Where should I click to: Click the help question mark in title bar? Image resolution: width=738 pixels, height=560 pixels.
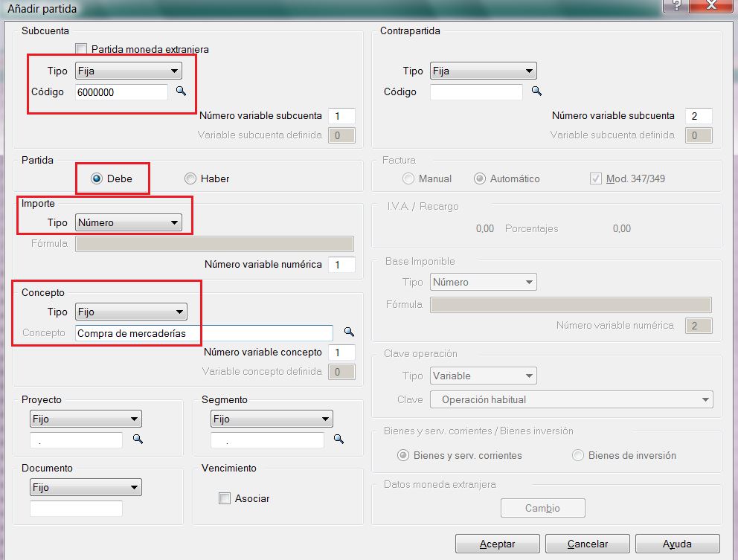coord(676,5)
